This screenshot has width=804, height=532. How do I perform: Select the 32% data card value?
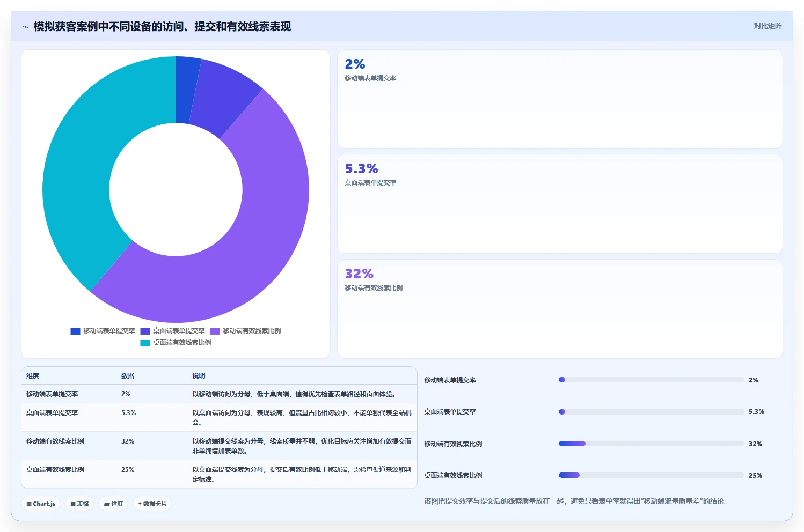pos(359,274)
